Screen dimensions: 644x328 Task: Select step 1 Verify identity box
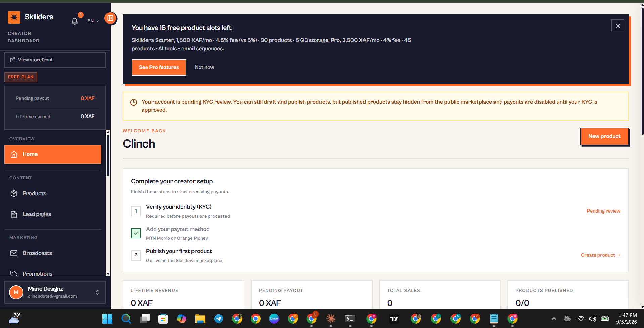click(x=136, y=211)
